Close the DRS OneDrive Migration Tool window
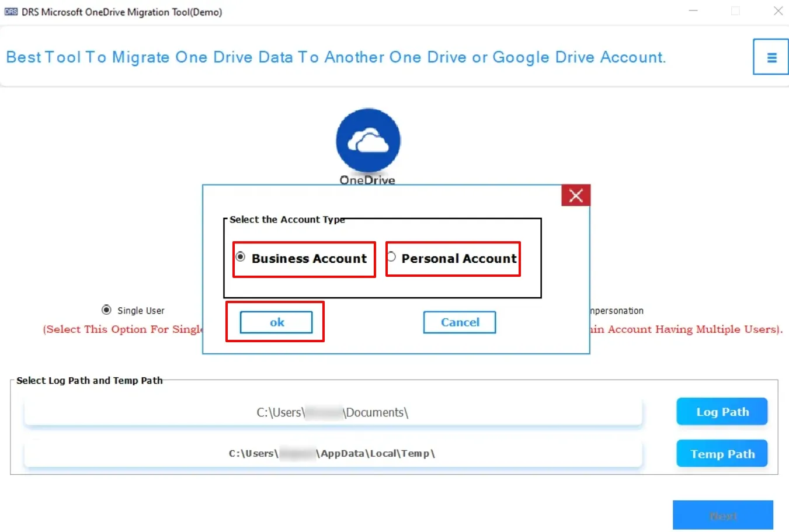 (778, 11)
